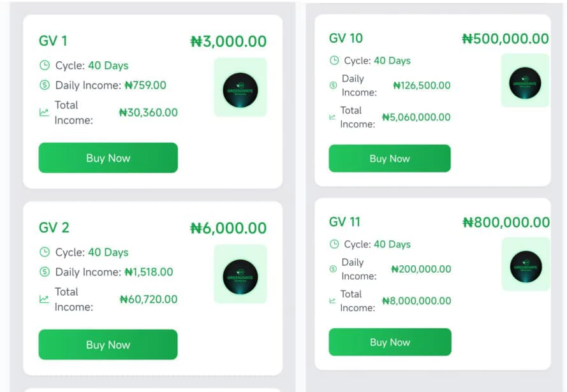Click the coin icon beside GV 10 Daily Income
The image size is (567, 392).
(334, 85)
